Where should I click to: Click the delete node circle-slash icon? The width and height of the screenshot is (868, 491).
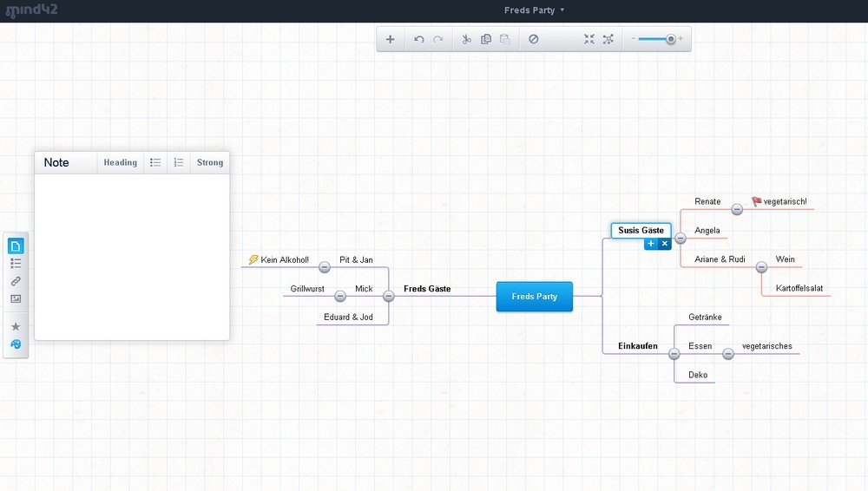coord(534,39)
